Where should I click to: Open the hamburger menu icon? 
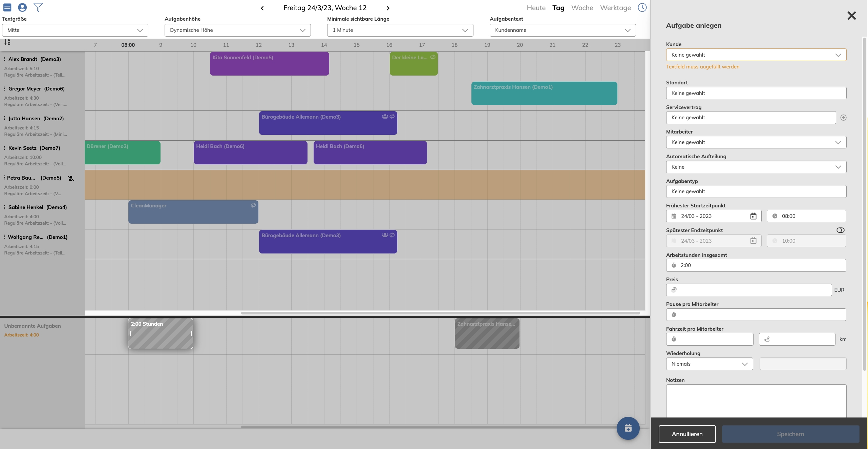[x=7, y=7]
